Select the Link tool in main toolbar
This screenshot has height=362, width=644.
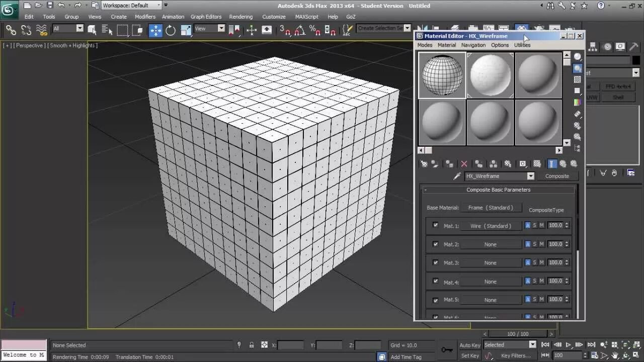pyautogui.click(x=11, y=30)
